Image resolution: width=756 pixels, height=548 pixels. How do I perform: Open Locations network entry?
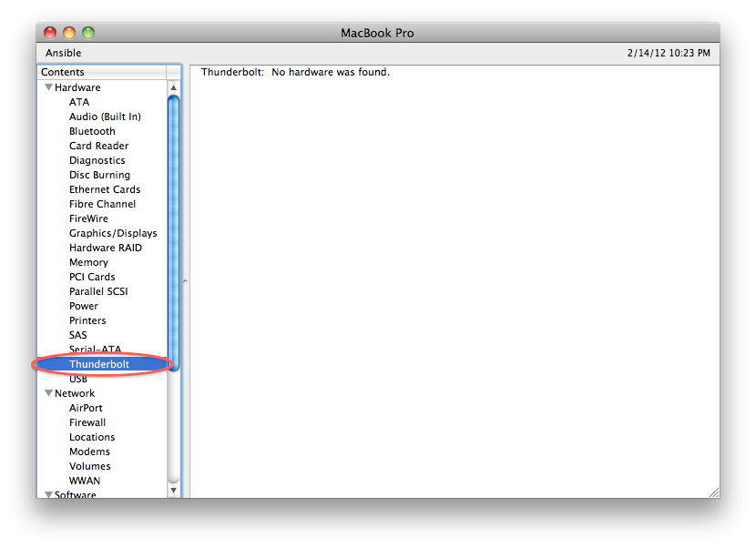92,437
